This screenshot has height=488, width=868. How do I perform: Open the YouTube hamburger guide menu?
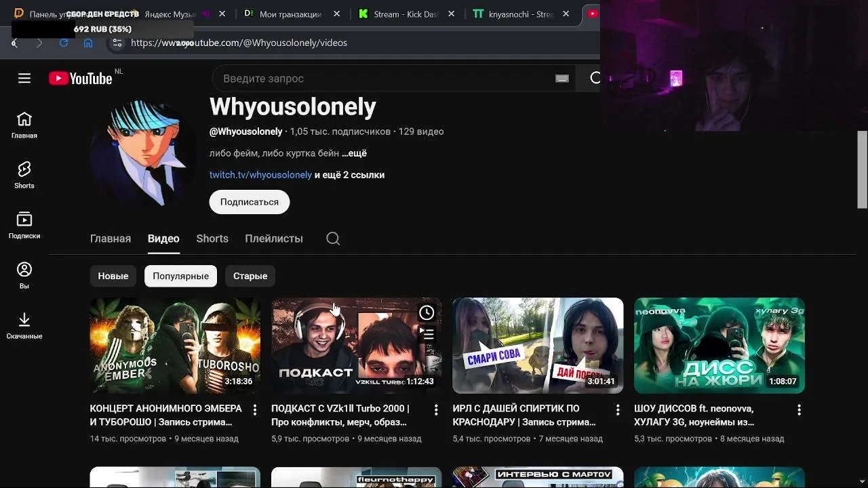(24, 79)
